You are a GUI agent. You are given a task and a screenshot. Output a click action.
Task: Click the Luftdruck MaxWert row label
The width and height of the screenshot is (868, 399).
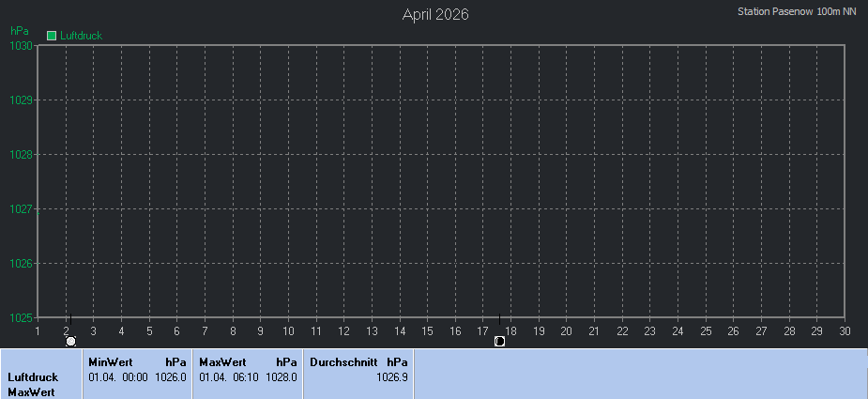tap(33, 385)
